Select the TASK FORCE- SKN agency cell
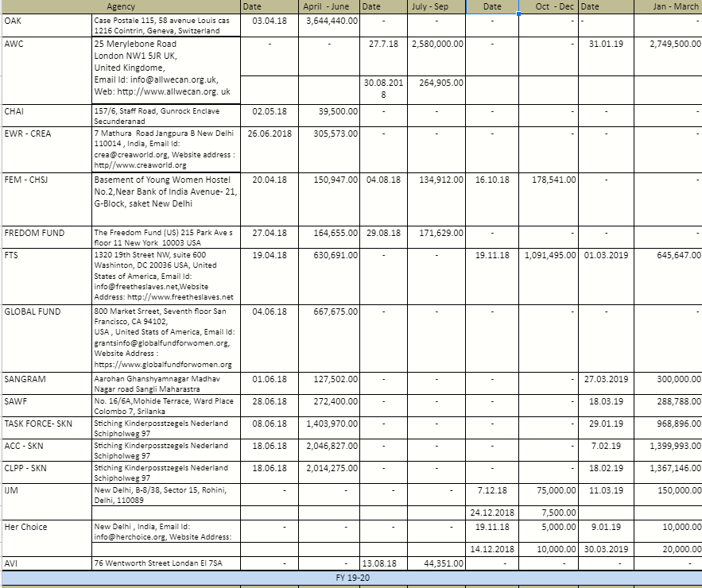The width and height of the screenshot is (702, 588). 45,424
